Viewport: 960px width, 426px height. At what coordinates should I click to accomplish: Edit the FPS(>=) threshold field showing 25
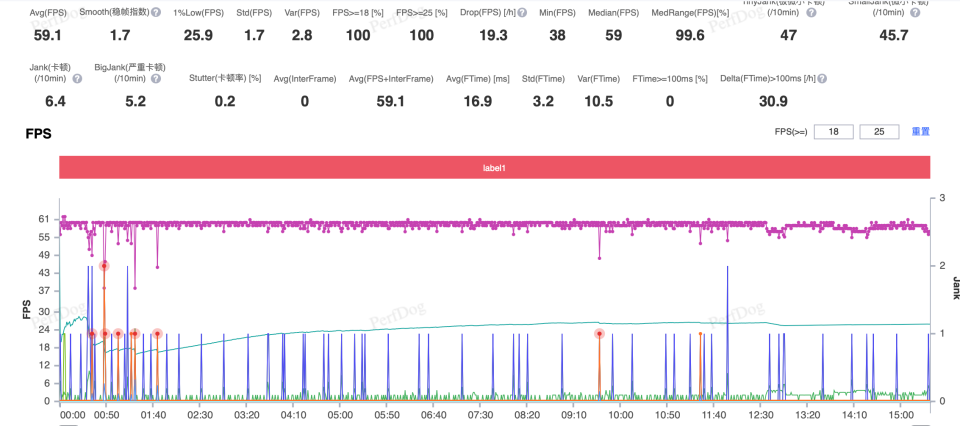click(x=879, y=132)
